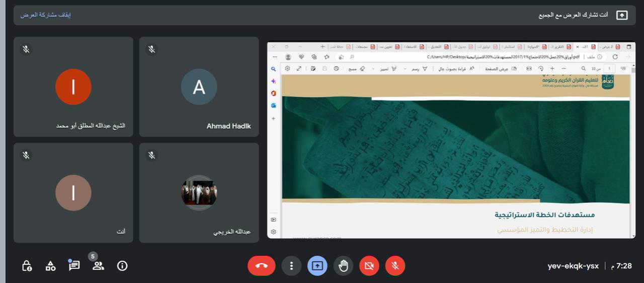The height and width of the screenshot is (283, 644).
Task: Click the presenting status icon at top
Action: 622,15
